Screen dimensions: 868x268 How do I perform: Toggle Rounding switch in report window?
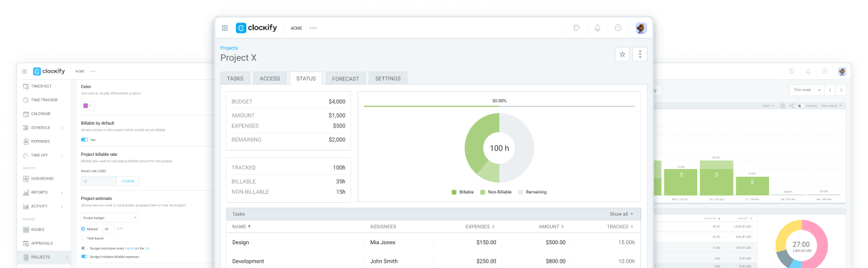click(x=799, y=106)
